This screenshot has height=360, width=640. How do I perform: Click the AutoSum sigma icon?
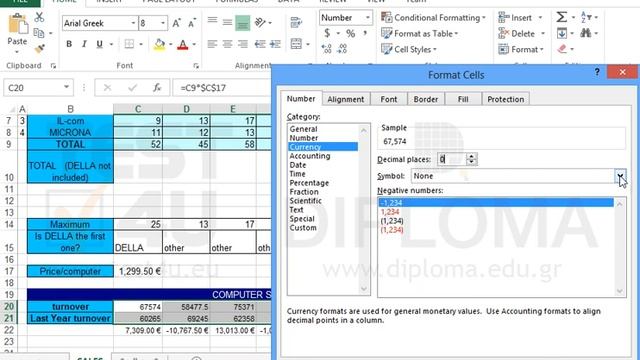562,17
